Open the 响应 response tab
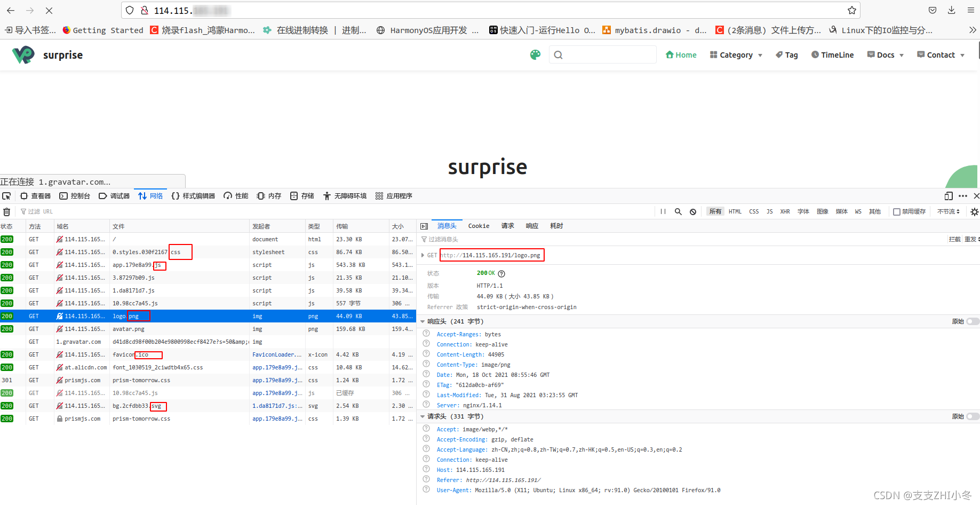Viewport: 980px width, 505px height. pos(532,226)
